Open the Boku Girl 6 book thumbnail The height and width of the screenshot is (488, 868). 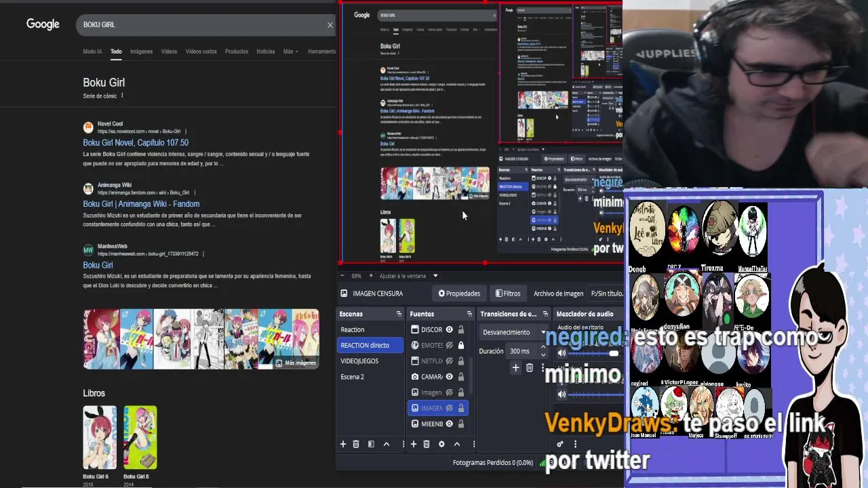[x=100, y=437]
